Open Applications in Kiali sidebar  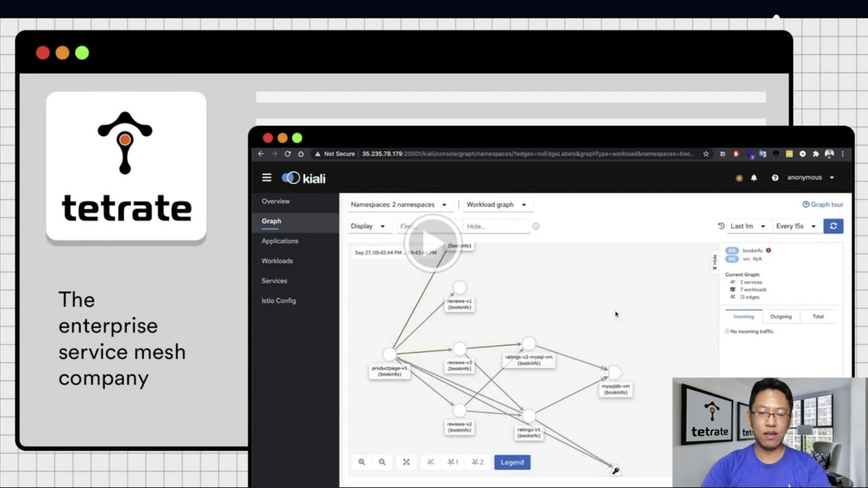(x=280, y=241)
